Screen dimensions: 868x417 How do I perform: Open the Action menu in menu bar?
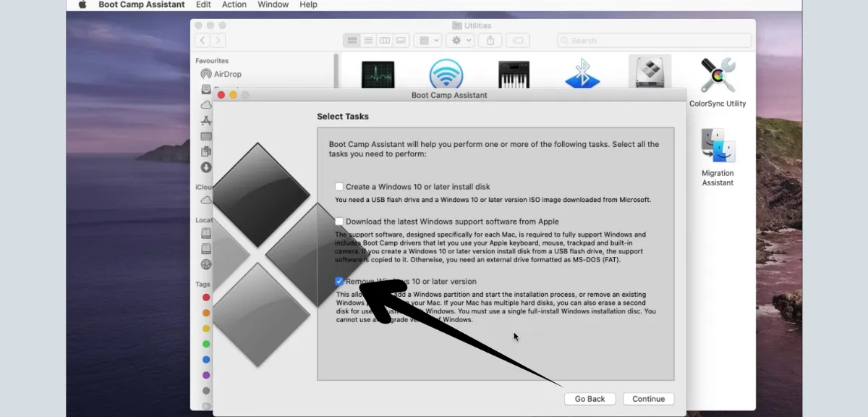coord(234,5)
